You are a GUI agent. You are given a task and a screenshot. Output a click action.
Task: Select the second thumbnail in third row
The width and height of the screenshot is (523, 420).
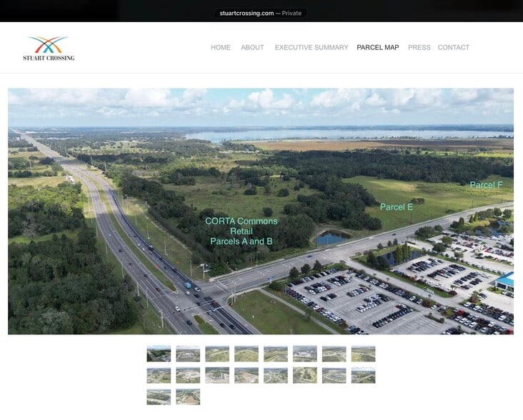click(x=188, y=396)
